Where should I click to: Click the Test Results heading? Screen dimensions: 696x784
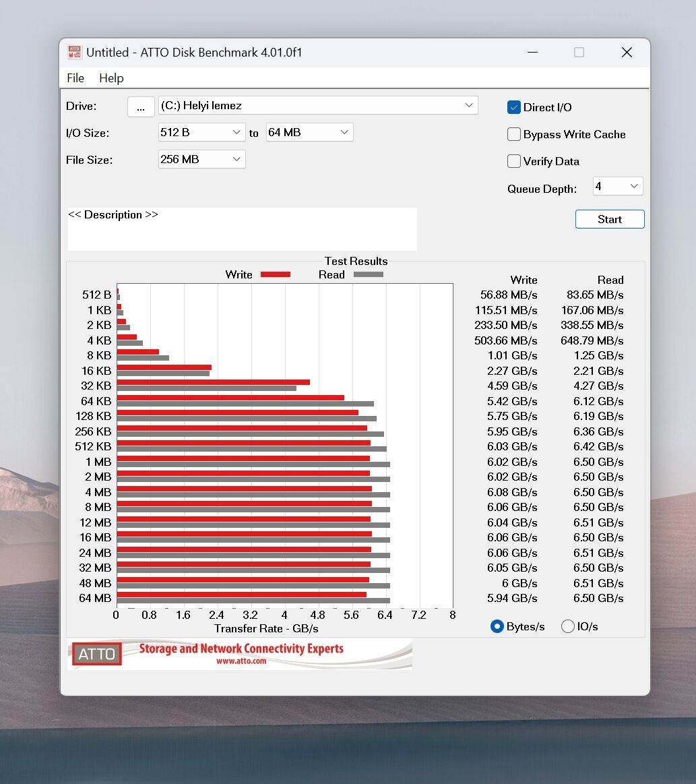point(356,261)
